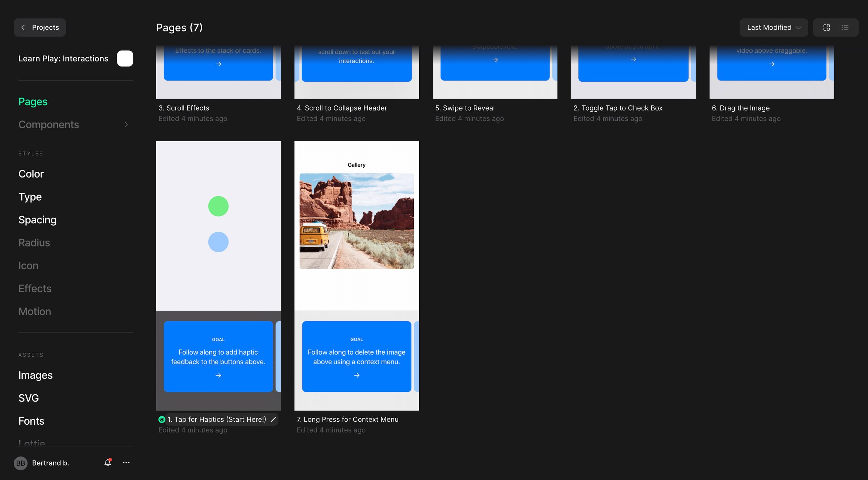Click the '4. Scroll to Collapse Header' title
The height and width of the screenshot is (480, 868).
(x=342, y=108)
